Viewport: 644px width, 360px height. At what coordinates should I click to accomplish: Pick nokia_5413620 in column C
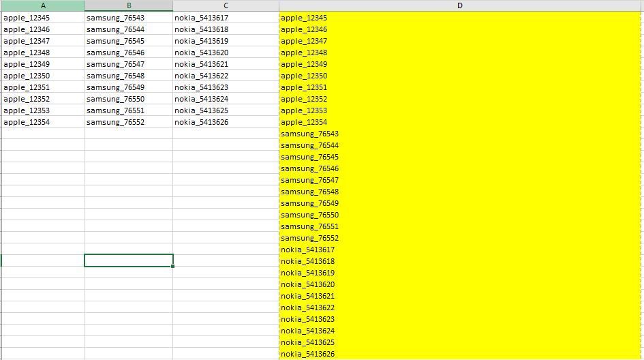point(226,52)
